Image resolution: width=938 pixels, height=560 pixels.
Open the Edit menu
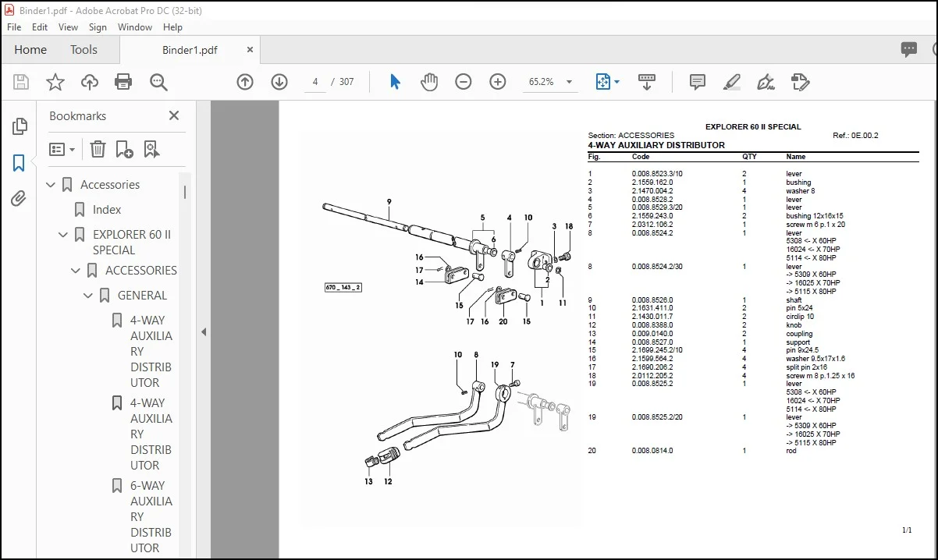click(40, 27)
